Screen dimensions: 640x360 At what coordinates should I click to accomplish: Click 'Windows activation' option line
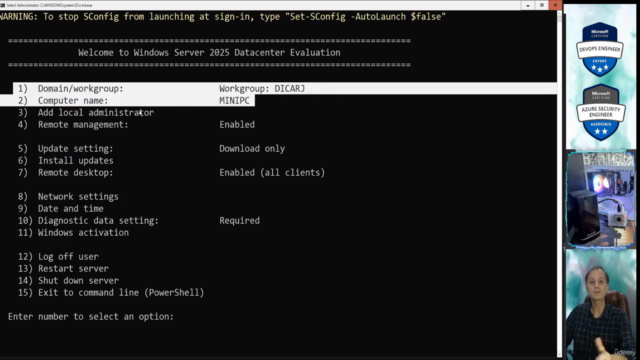pyautogui.click(x=73, y=233)
